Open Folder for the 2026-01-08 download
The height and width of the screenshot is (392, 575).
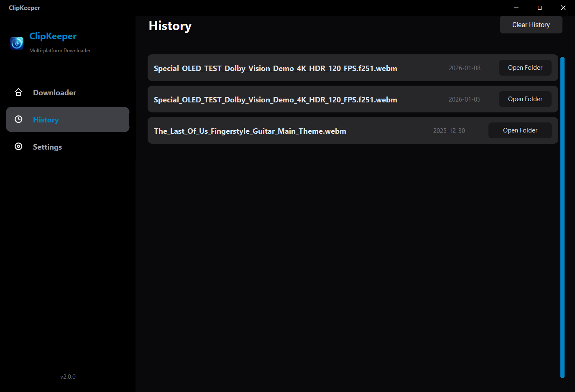pos(525,68)
